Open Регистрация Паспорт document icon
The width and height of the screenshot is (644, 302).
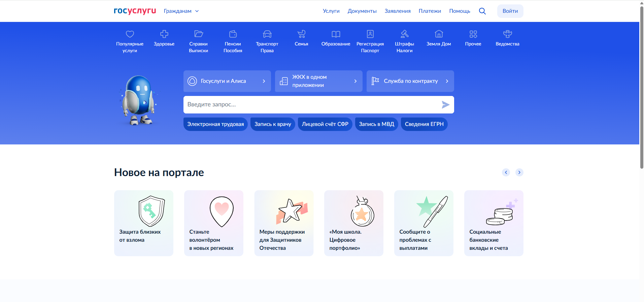(x=370, y=34)
